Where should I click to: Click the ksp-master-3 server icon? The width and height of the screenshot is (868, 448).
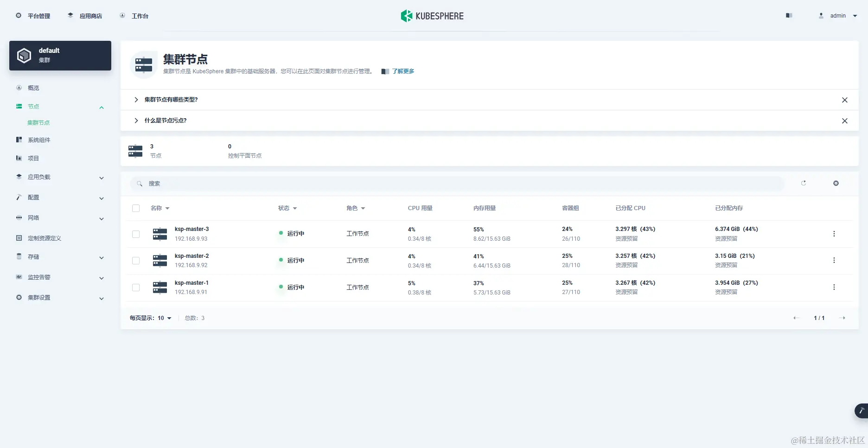pyautogui.click(x=160, y=234)
